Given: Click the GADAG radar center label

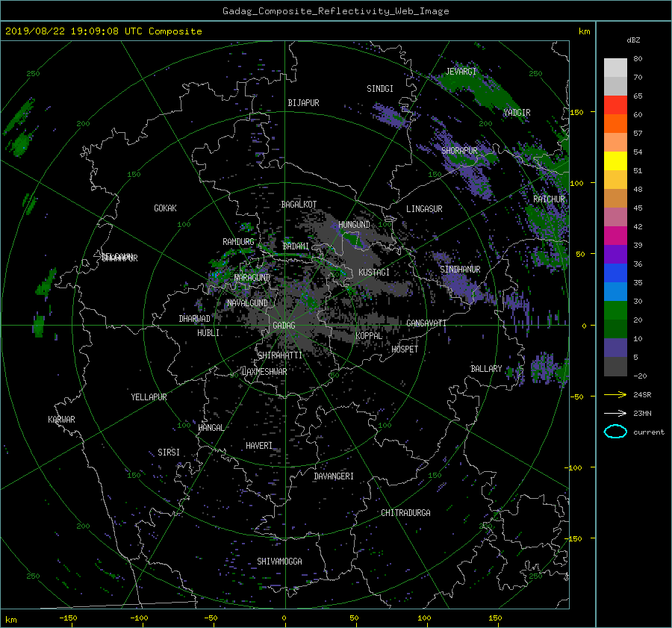Looking at the screenshot, I should coord(284,326).
